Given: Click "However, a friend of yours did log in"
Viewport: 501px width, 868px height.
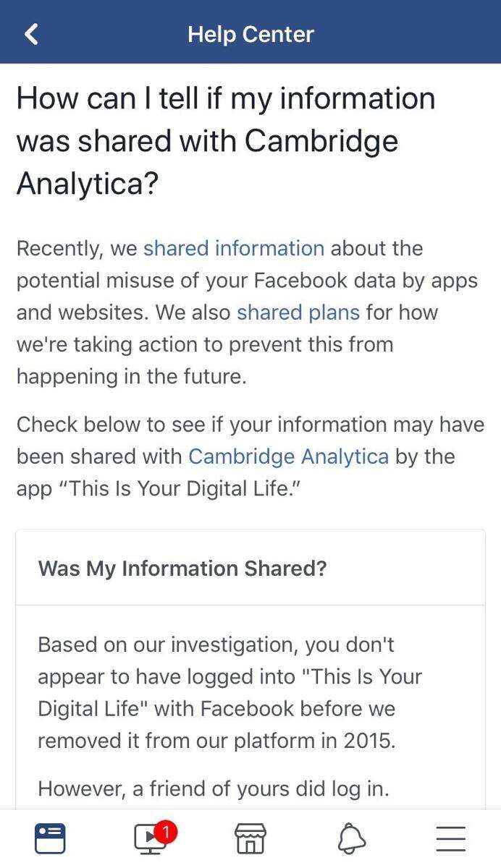Looking at the screenshot, I should tap(213, 788).
